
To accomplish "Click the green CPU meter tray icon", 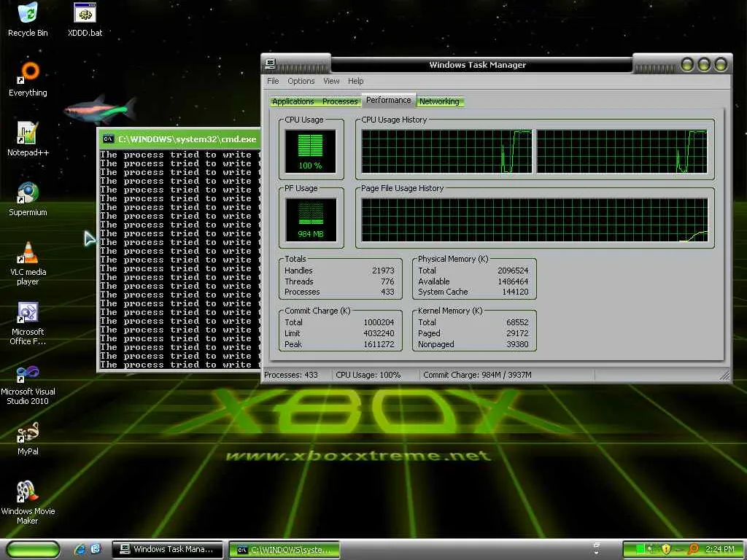I will (x=640, y=549).
